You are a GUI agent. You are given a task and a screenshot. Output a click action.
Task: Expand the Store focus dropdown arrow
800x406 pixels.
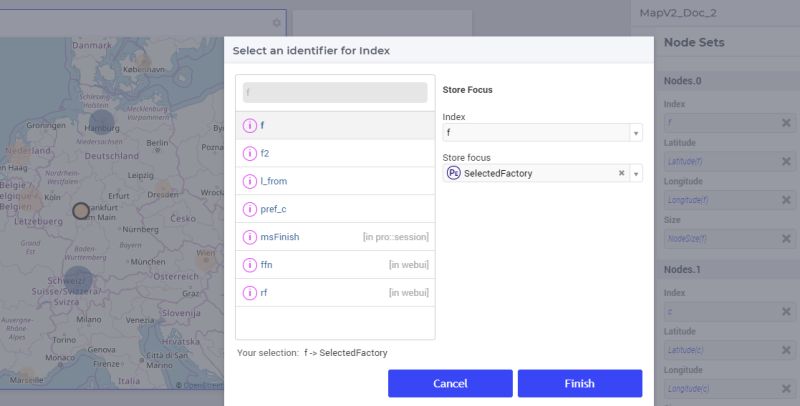coord(636,173)
